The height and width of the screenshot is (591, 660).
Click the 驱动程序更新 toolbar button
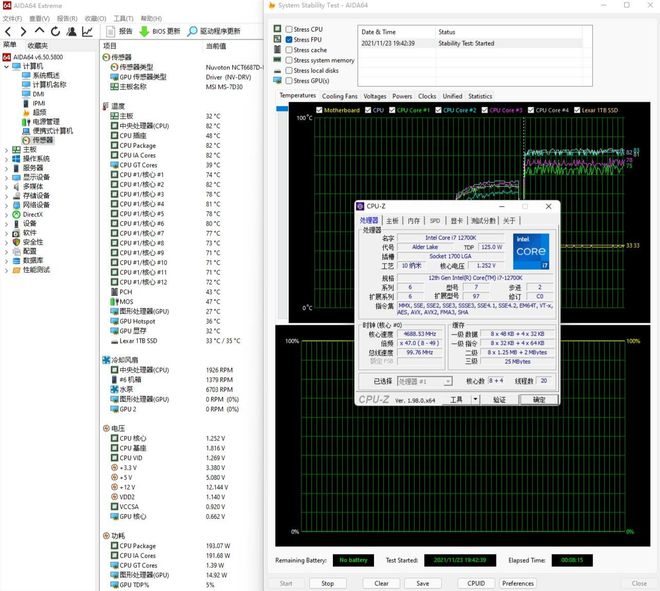click(214, 31)
